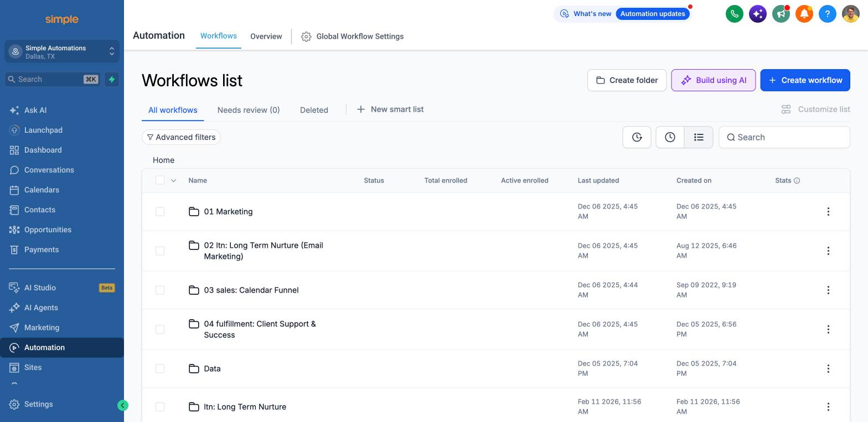
Task: Click the Build using AI button
Action: point(714,80)
